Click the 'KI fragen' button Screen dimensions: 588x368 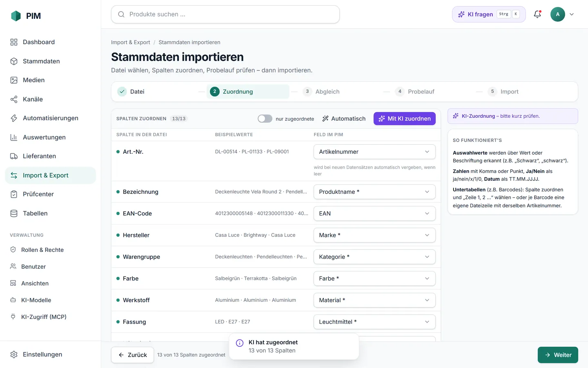point(489,14)
